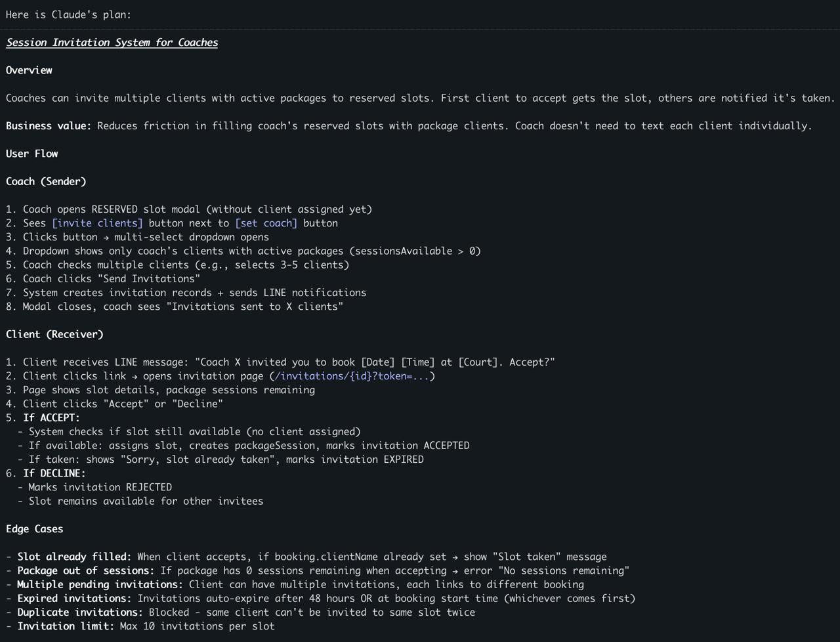This screenshot has width=840, height=642.
Task: Click the 'Package out of sessions:' bold label
Action: point(85,571)
